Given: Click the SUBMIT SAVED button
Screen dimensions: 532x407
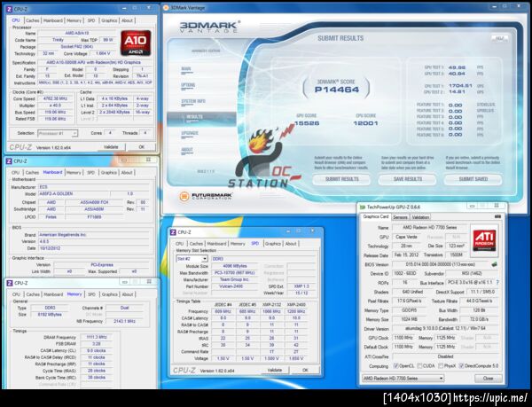Looking at the screenshot, I should [x=473, y=179].
